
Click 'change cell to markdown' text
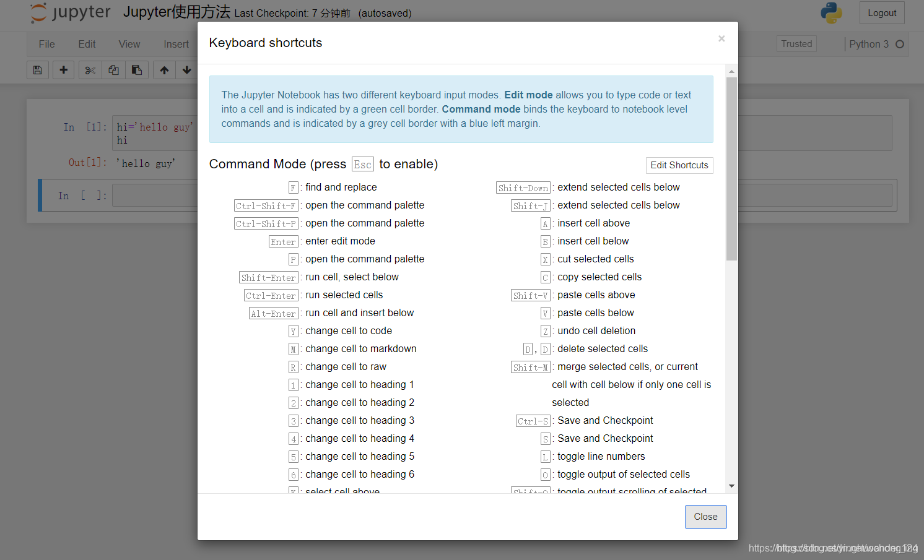point(360,349)
